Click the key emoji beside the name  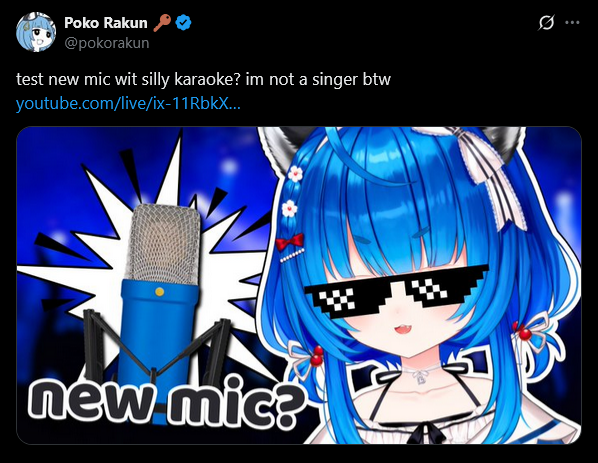coord(162,23)
